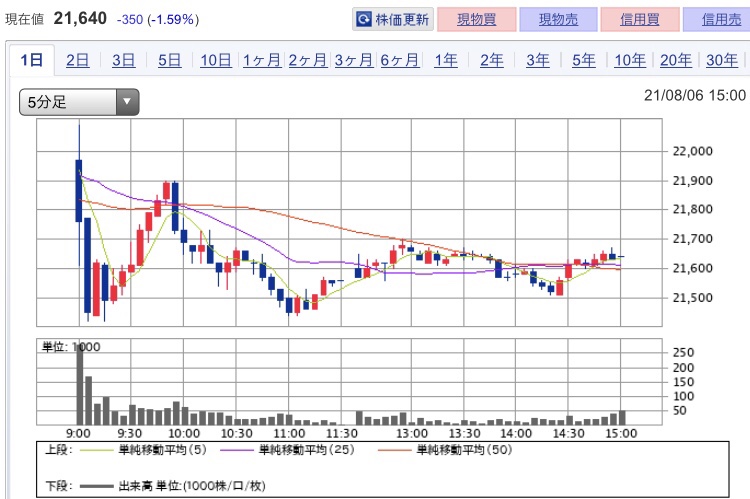
Task: Click the 13:30 time axis label
Action: click(x=464, y=433)
